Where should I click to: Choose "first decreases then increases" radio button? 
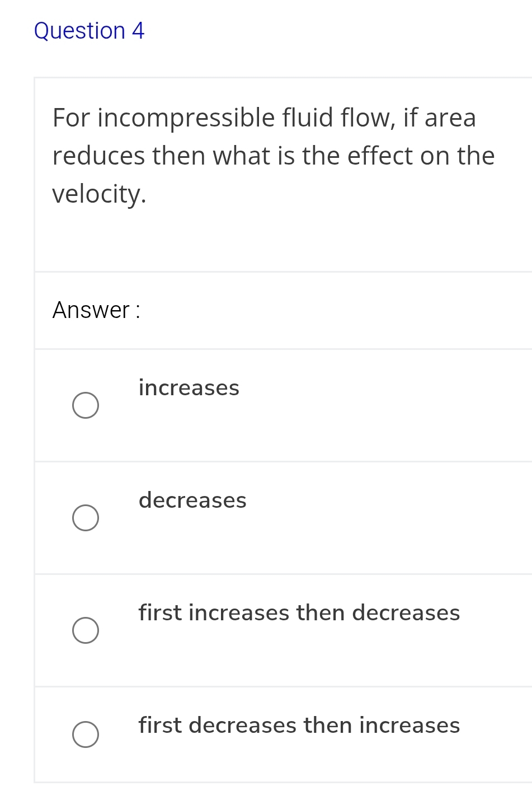pos(86,734)
